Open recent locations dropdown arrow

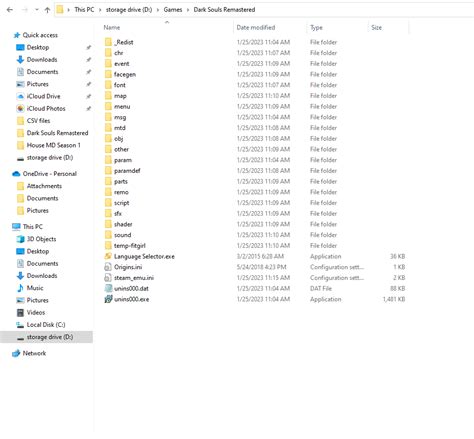point(37,10)
